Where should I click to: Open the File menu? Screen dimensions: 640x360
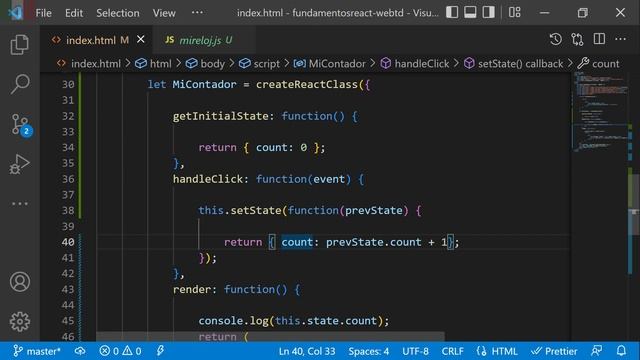43,13
